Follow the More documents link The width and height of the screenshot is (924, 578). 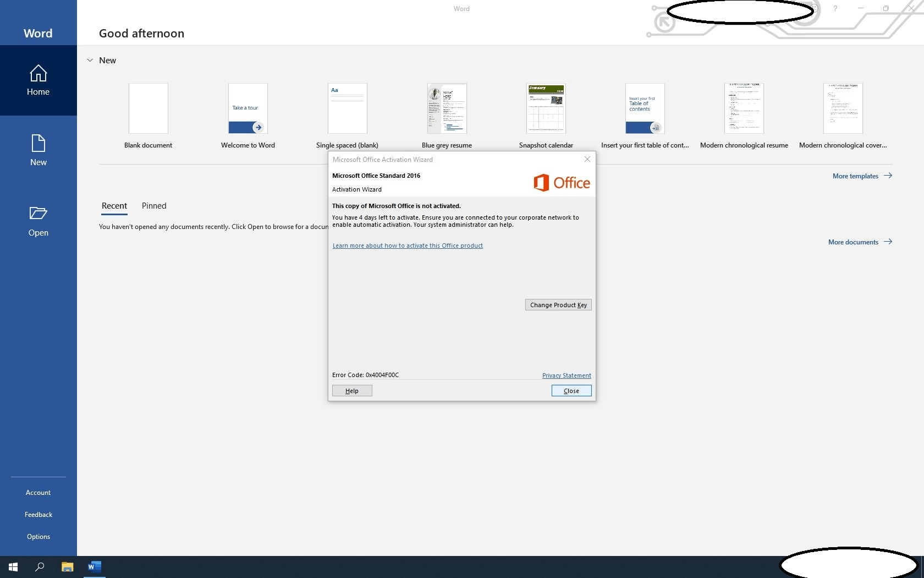pos(853,242)
